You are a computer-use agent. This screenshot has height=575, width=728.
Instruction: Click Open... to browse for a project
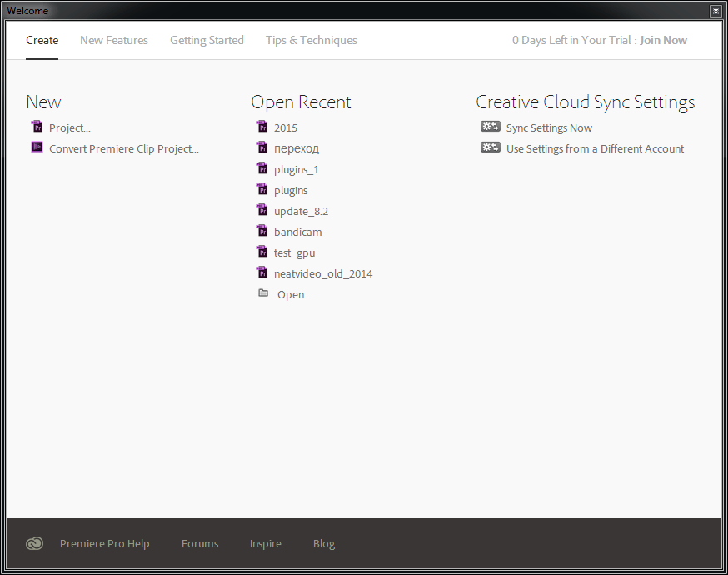294,294
